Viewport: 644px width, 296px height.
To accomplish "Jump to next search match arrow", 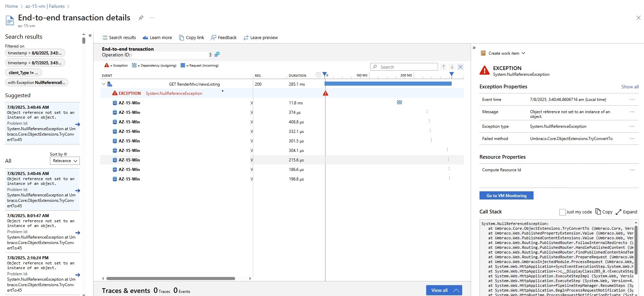I will tap(452, 67).
